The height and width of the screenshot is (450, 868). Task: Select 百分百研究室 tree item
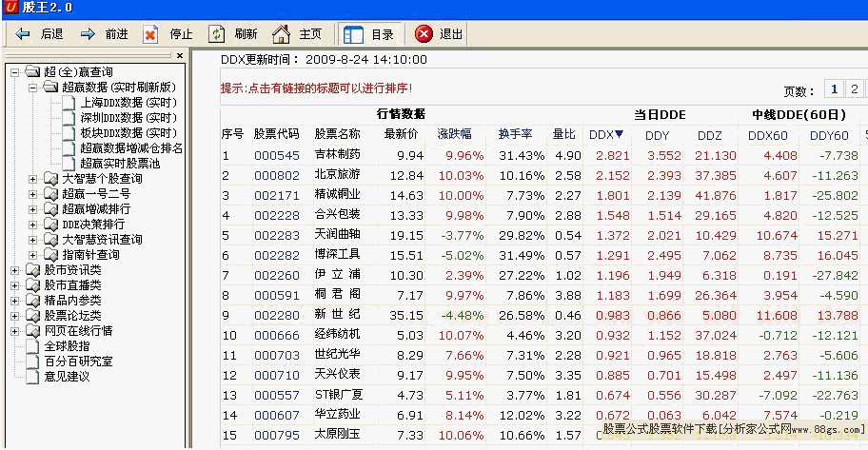(x=78, y=362)
